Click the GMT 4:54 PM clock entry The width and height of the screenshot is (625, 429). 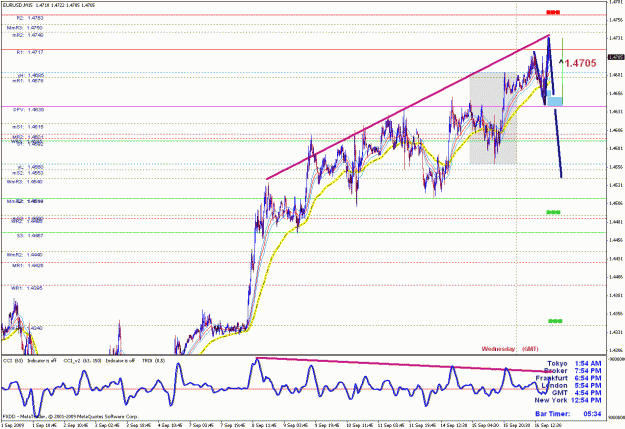click(x=576, y=393)
